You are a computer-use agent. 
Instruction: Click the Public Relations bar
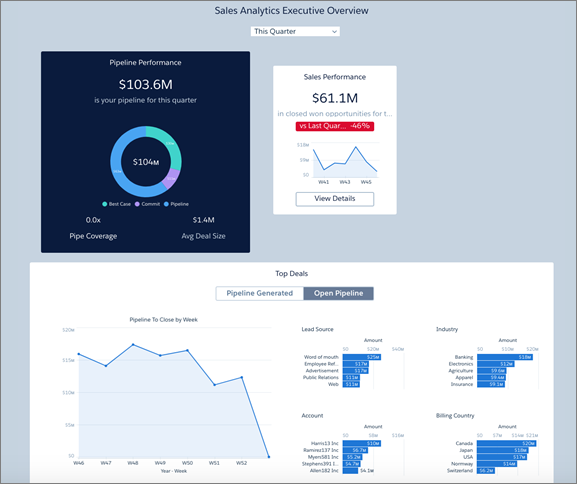[x=351, y=377]
